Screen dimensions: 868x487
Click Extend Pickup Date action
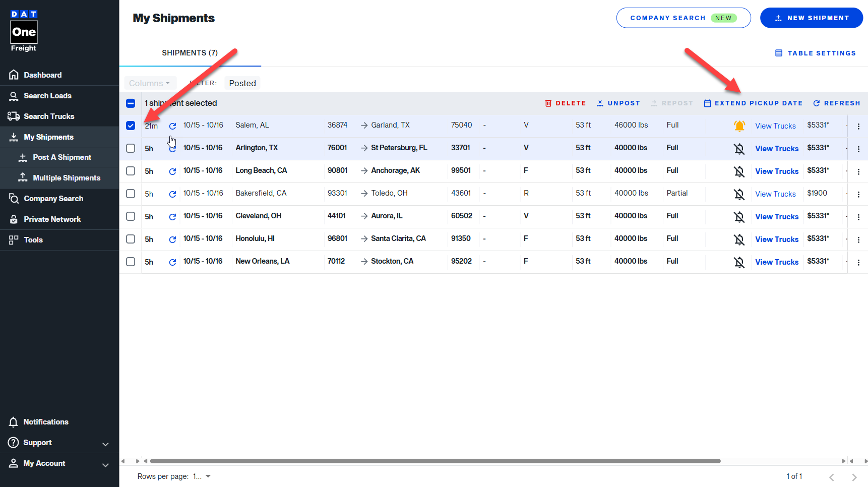tap(753, 103)
